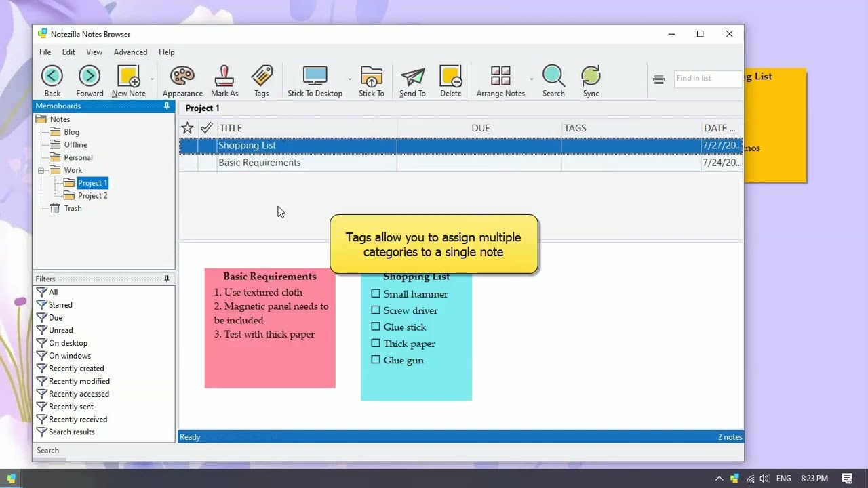Check the Small hammer checkbox
Image resolution: width=868 pixels, height=488 pixels.
[x=376, y=293]
